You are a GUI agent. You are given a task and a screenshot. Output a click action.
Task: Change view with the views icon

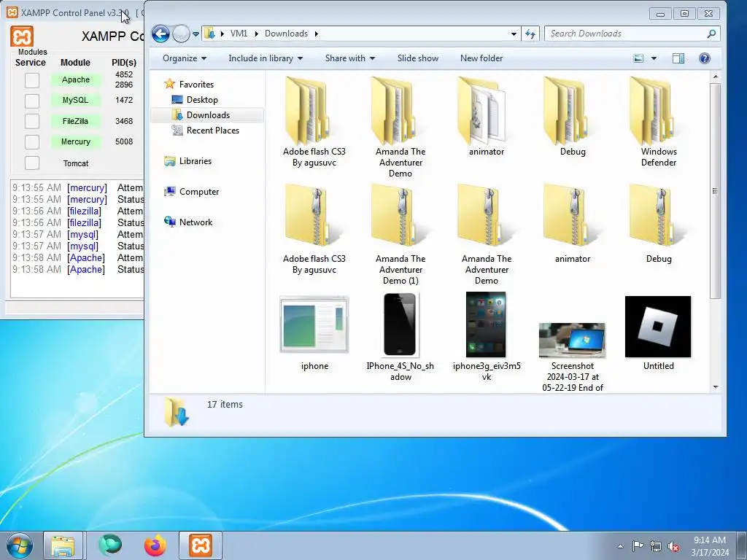tap(638, 58)
